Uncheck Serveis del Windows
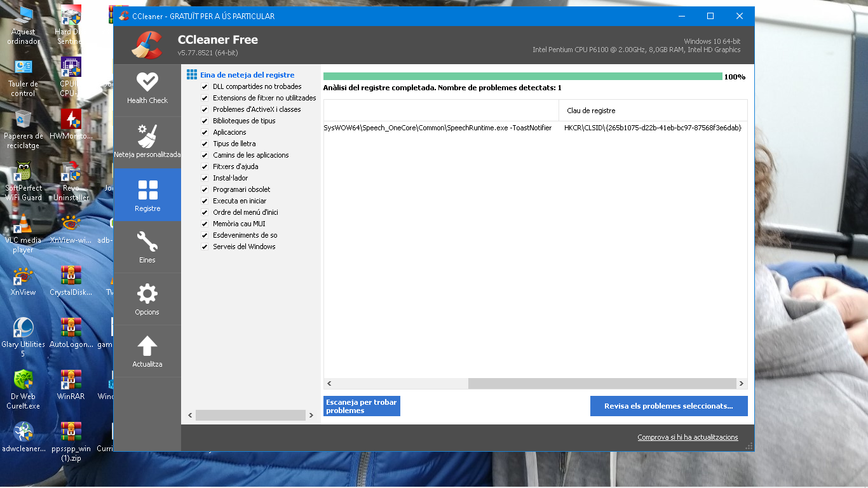868x488 pixels. [x=205, y=247]
